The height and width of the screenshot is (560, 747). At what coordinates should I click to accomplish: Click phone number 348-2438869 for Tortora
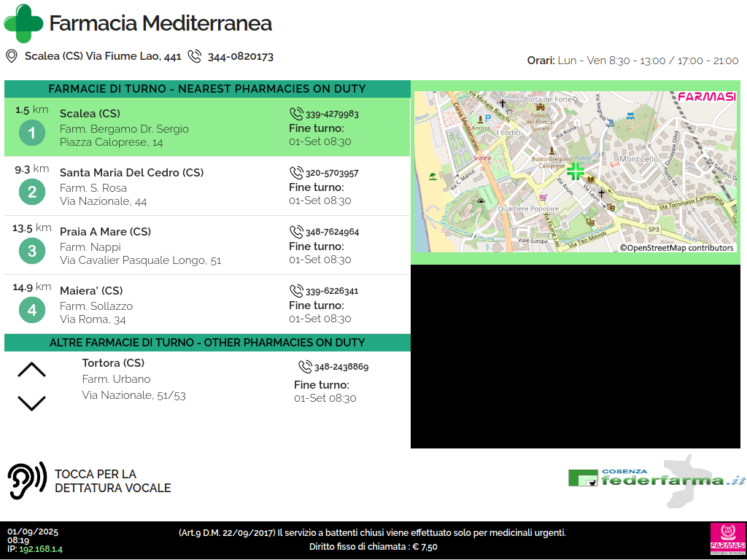click(341, 367)
